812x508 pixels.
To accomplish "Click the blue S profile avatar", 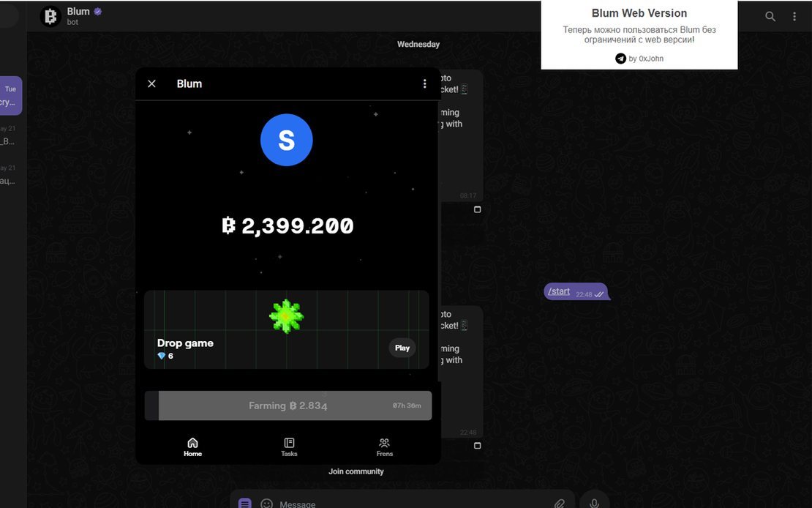I will click(x=286, y=140).
